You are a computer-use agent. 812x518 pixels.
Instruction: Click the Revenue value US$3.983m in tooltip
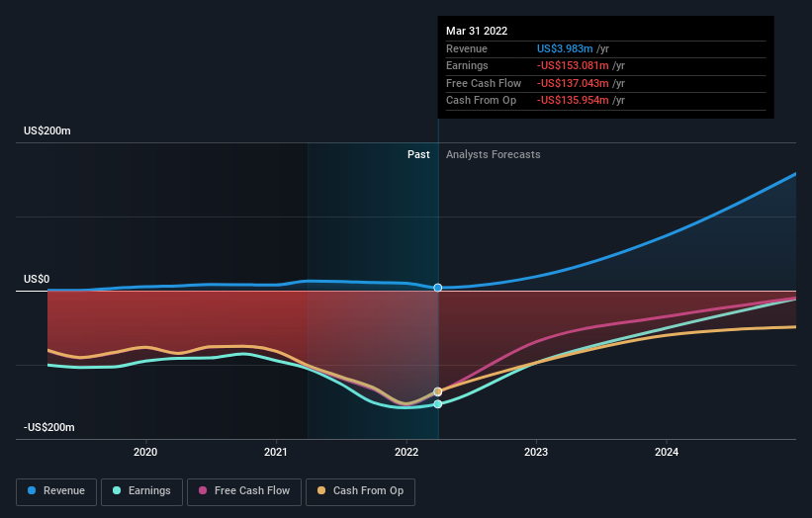(565, 48)
